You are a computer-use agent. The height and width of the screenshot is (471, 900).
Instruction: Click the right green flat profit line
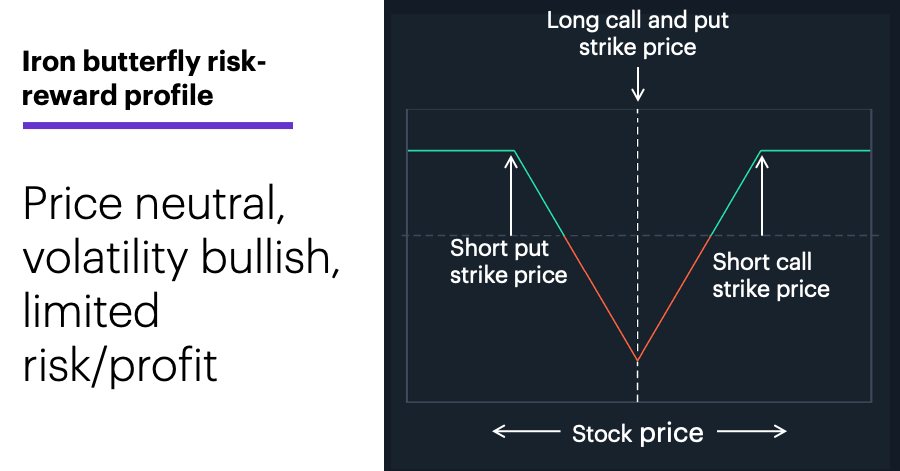[x=816, y=151]
